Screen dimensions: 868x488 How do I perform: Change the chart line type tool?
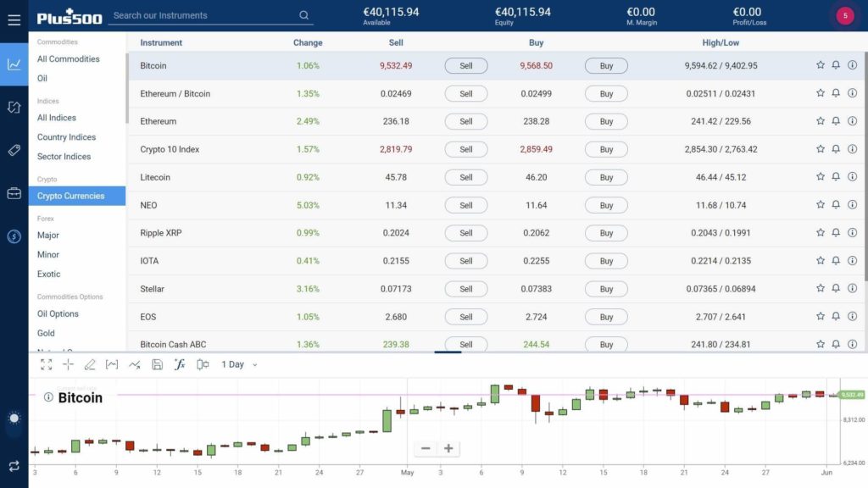tap(135, 364)
